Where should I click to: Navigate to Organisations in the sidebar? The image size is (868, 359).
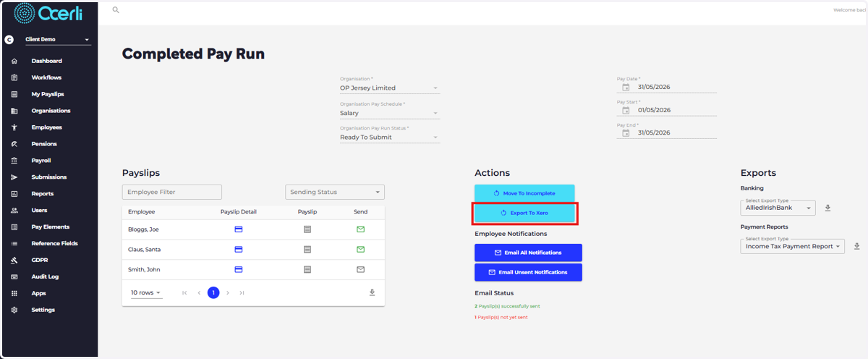click(x=51, y=111)
